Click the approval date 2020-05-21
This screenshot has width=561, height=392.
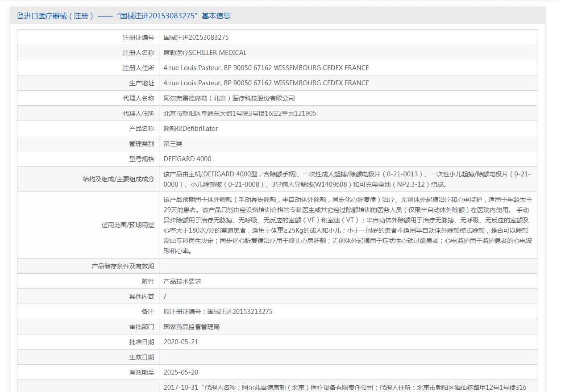tap(181, 342)
